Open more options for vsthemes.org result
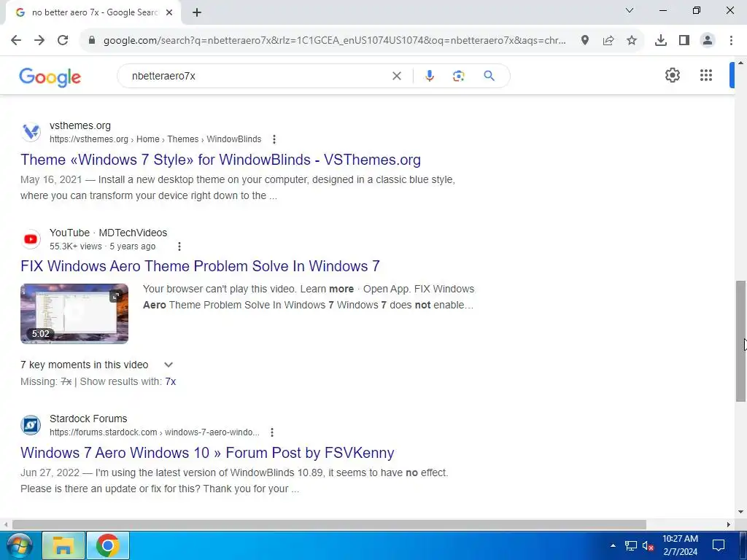Screen dimensions: 747x560 (274, 139)
